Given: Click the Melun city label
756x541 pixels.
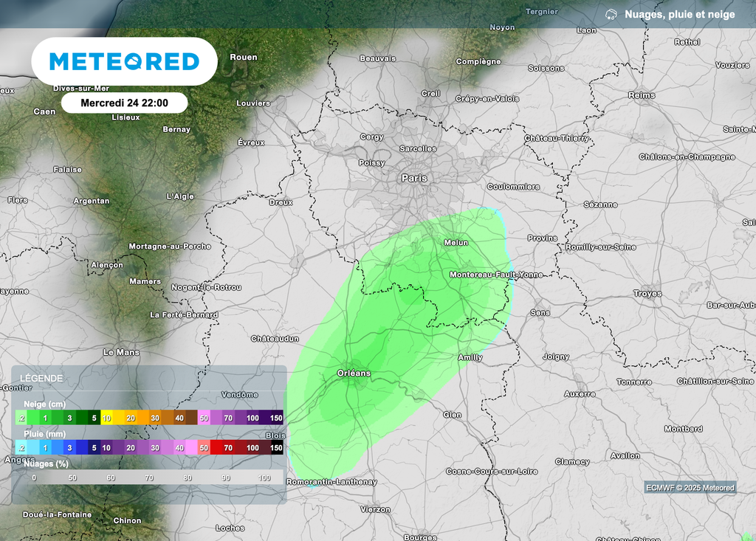Looking at the screenshot, I should [x=458, y=242].
